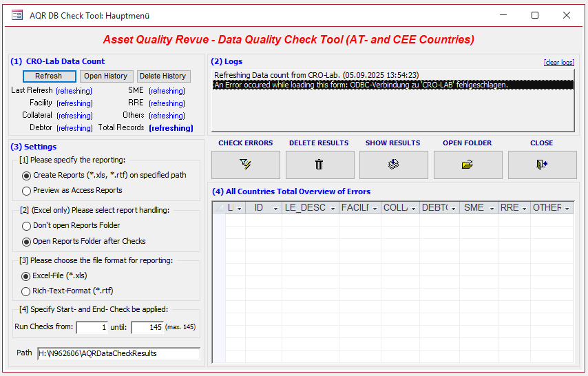Click the Check Errors lightning filter icon
Image resolution: width=588 pixels, height=376 pixels.
pos(246,165)
